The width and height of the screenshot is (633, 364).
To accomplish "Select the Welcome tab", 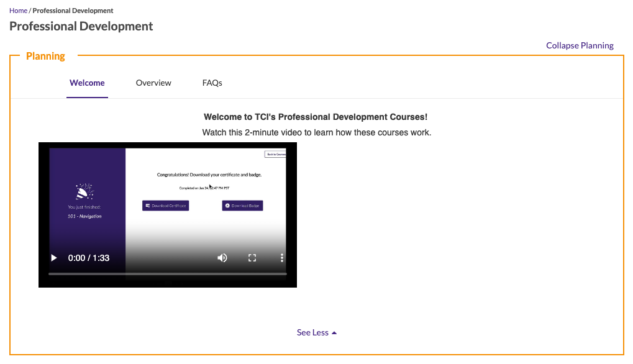I will pyautogui.click(x=87, y=83).
